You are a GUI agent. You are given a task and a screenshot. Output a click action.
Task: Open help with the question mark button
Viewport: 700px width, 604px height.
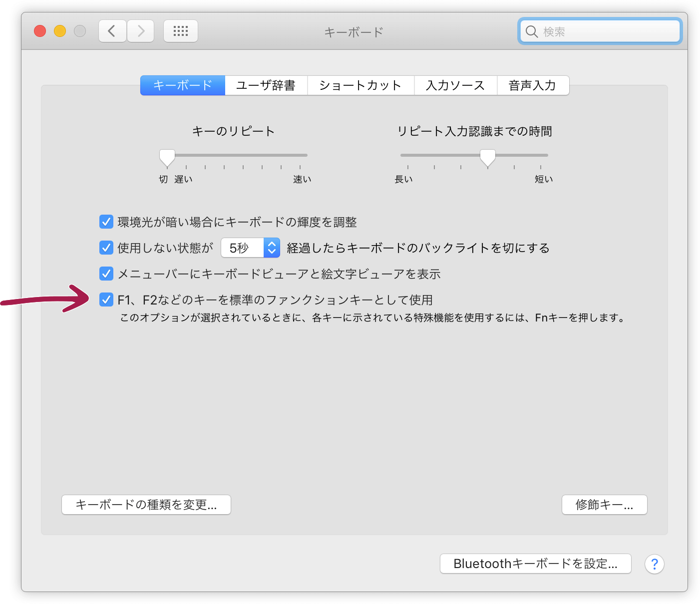pyautogui.click(x=654, y=564)
